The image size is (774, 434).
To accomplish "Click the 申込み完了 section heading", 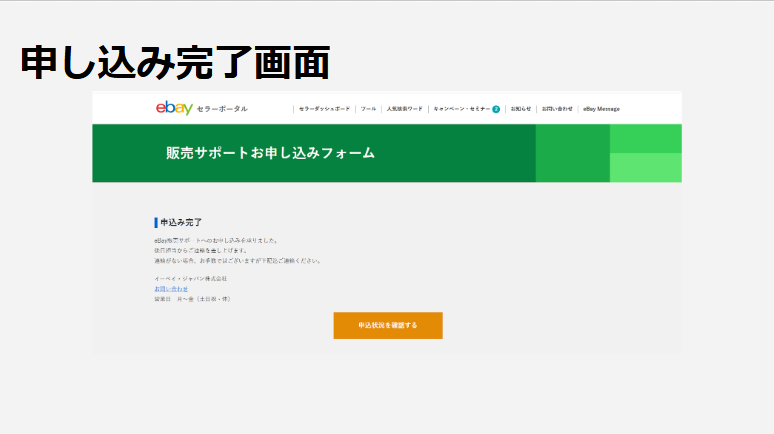I will pos(181,223).
